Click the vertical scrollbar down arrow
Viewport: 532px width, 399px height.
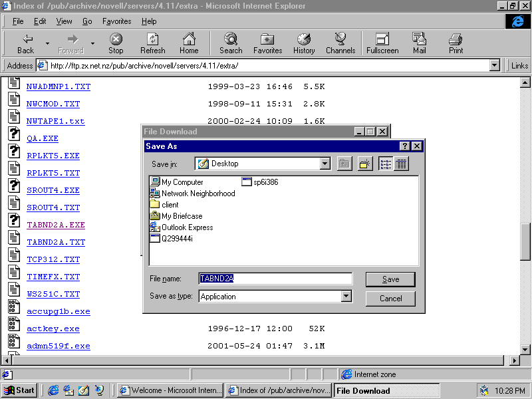tap(525, 349)
